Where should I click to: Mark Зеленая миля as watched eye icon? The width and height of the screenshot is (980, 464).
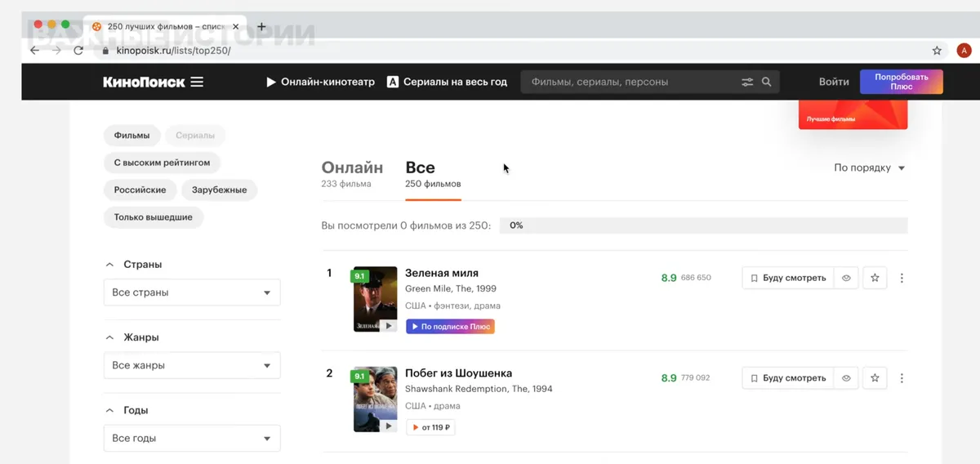[x=846, y=278]
